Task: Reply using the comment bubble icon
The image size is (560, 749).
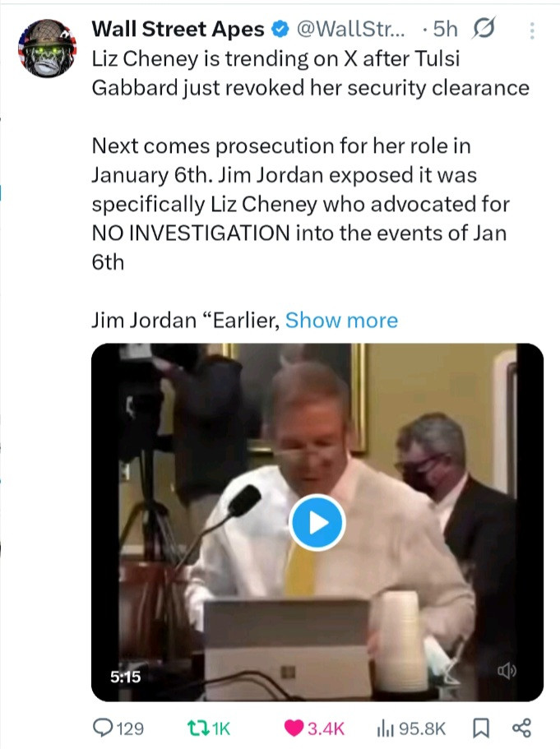Action: click(x=104, y=728)
